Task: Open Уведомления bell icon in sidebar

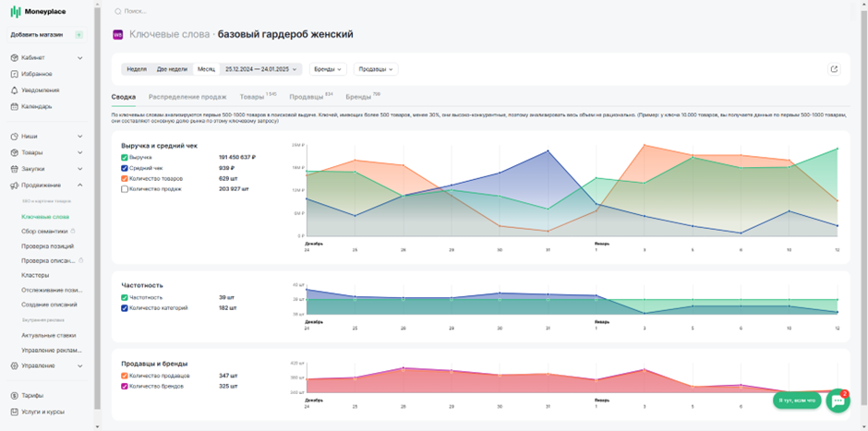Action: pyautogui.click(x=15, y=90)
